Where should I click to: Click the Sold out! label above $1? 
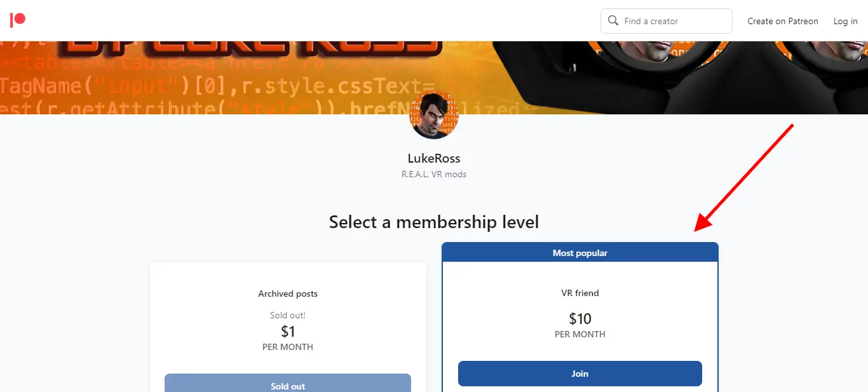tap(288, 315)
